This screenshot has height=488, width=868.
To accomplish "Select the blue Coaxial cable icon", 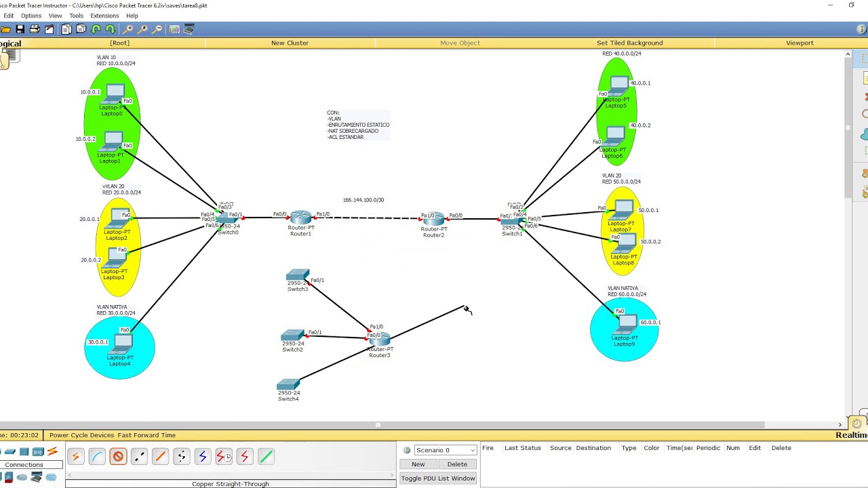I will click(202, 457).
